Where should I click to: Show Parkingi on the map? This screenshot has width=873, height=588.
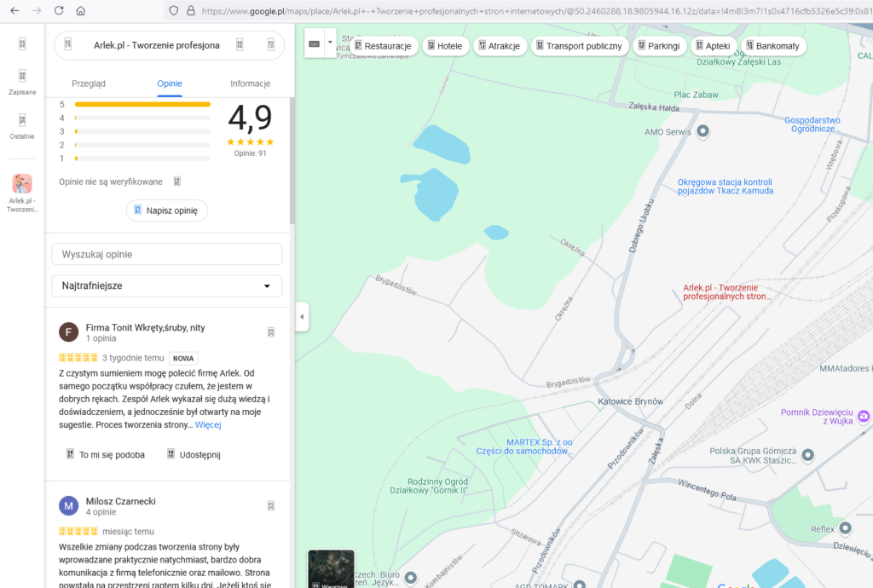click(x=659, y=46)
